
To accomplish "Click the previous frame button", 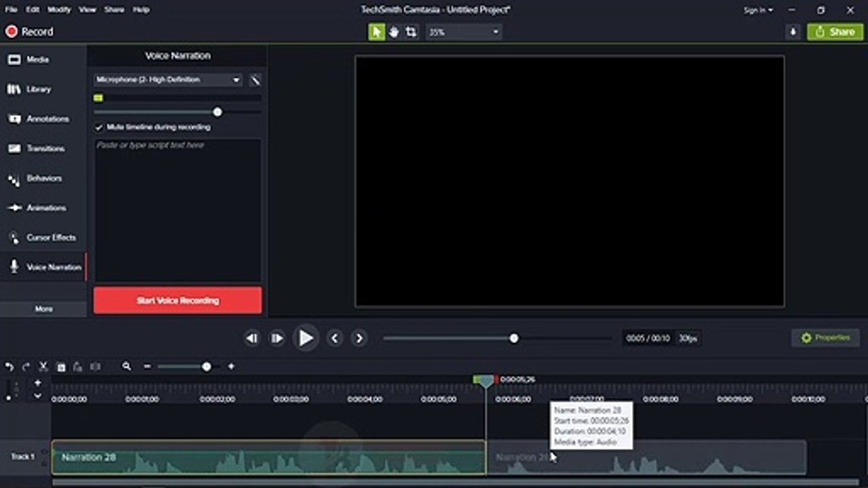I will tap(252, 338).
